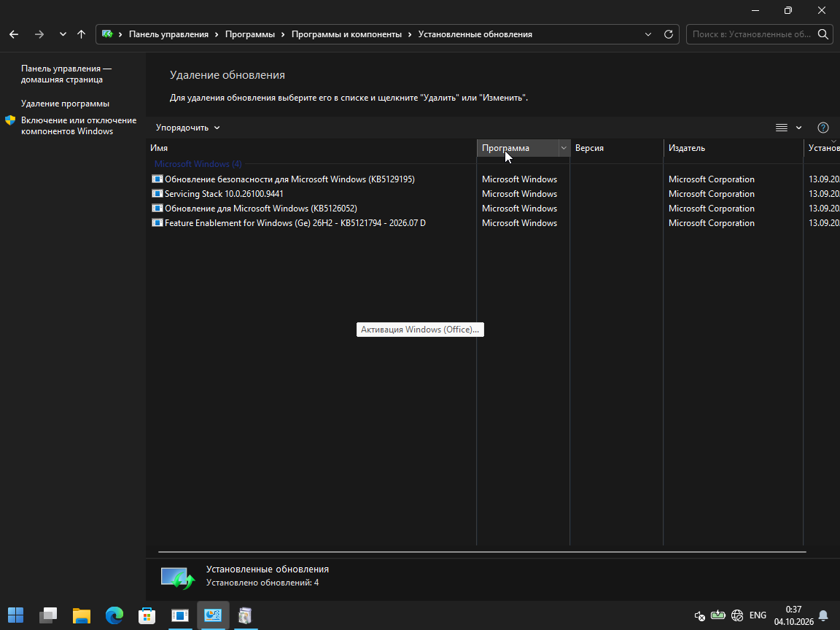Open recent locations chevron next to forward arrow
This screenshot has width=840, height=630.
(x=63, y=34)
